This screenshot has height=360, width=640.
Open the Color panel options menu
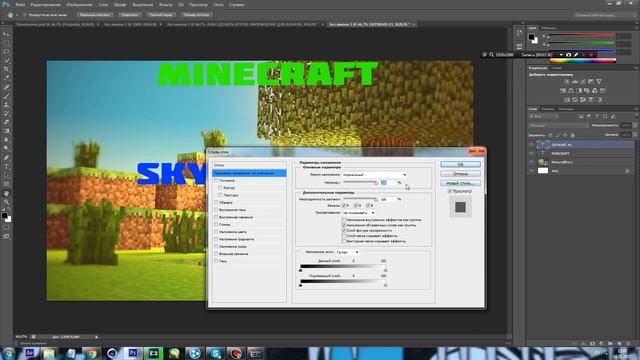pyautogui.click(x=636, y=28)
